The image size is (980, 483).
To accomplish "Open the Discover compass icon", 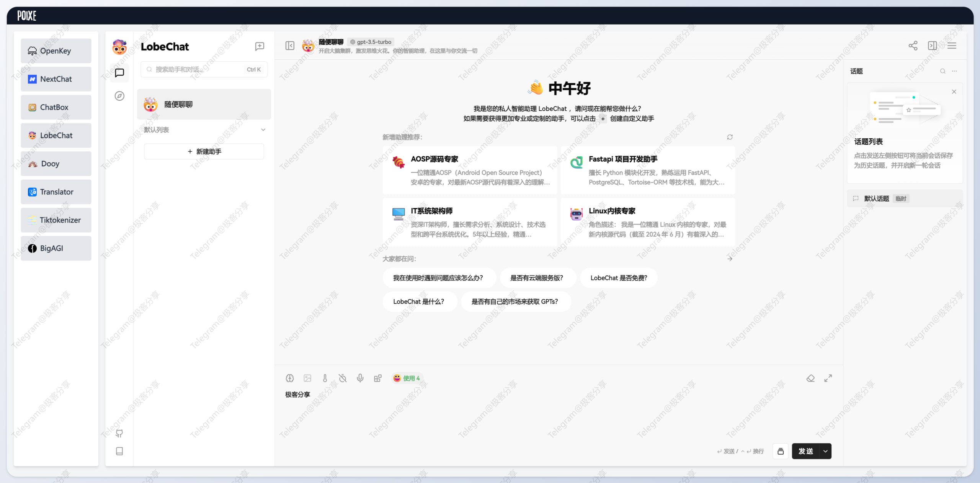I will (119, 96).
